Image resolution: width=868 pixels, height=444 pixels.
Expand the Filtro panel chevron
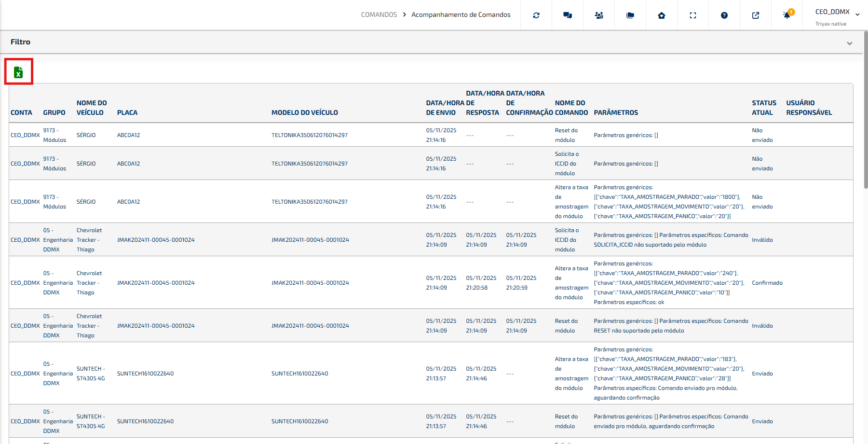point(850,43)
